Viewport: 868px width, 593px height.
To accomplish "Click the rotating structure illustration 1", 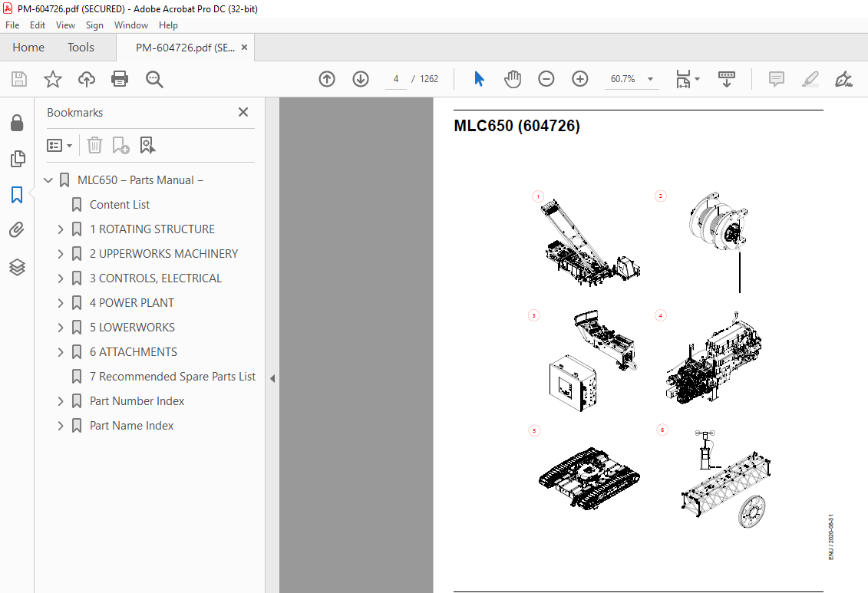I will (591, 243).
